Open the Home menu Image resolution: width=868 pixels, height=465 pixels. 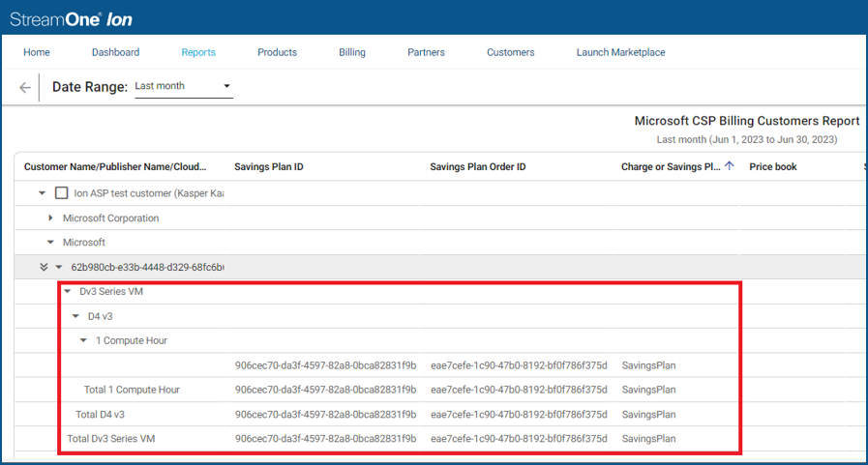tap(37, 52)
